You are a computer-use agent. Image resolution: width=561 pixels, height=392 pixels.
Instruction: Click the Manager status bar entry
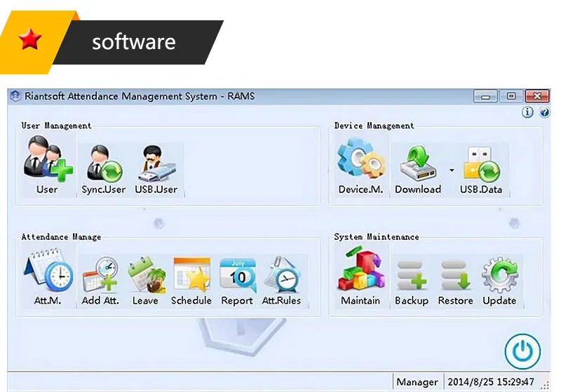(417, 382)
